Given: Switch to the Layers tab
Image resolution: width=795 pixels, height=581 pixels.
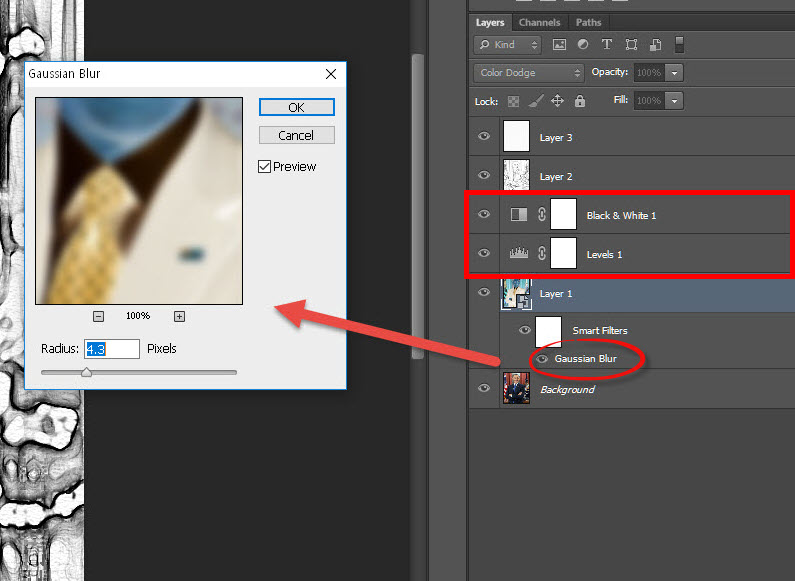Looking at the screenshot, I should (x=490, y=23).
